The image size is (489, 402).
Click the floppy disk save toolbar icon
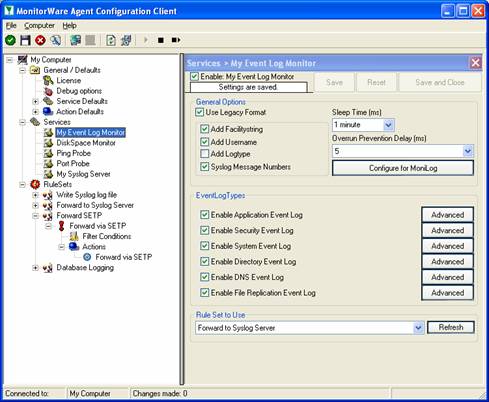[x=25, y=40]
